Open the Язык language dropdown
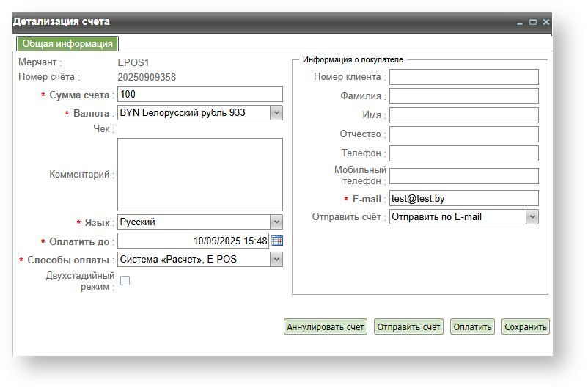Image resolution: width=588 pixels, height=391 pixels. click(276, 222)
